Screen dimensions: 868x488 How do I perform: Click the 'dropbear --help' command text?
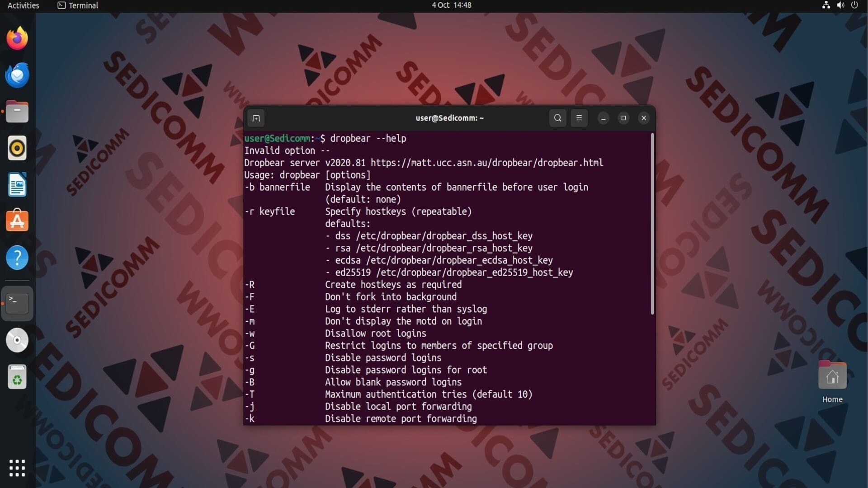[x=368, y=138]
